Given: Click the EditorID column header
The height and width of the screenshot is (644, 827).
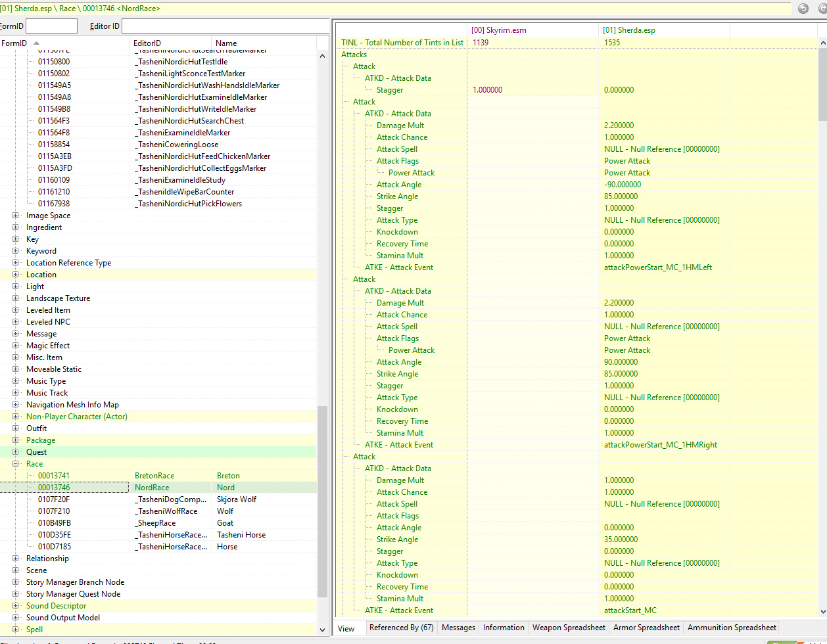Looking at the screenshot, I should [171, 43].
